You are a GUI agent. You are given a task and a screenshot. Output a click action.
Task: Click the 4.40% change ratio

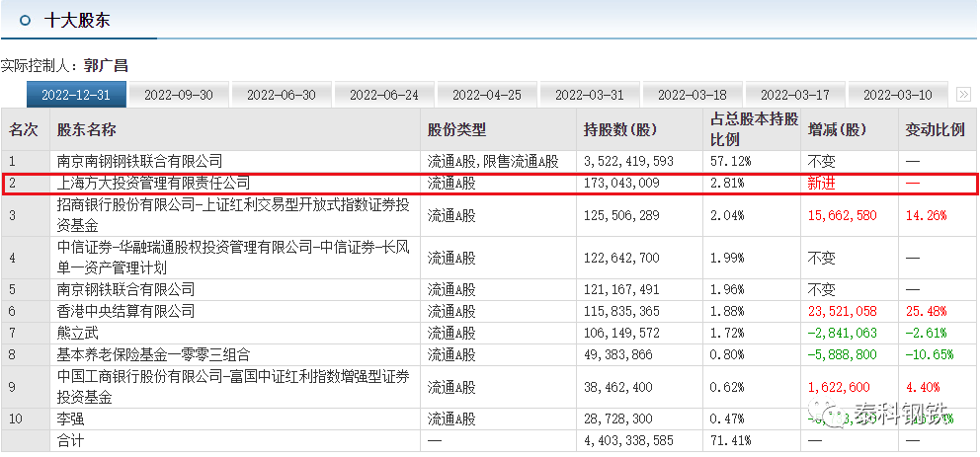[x=923, y=387]
